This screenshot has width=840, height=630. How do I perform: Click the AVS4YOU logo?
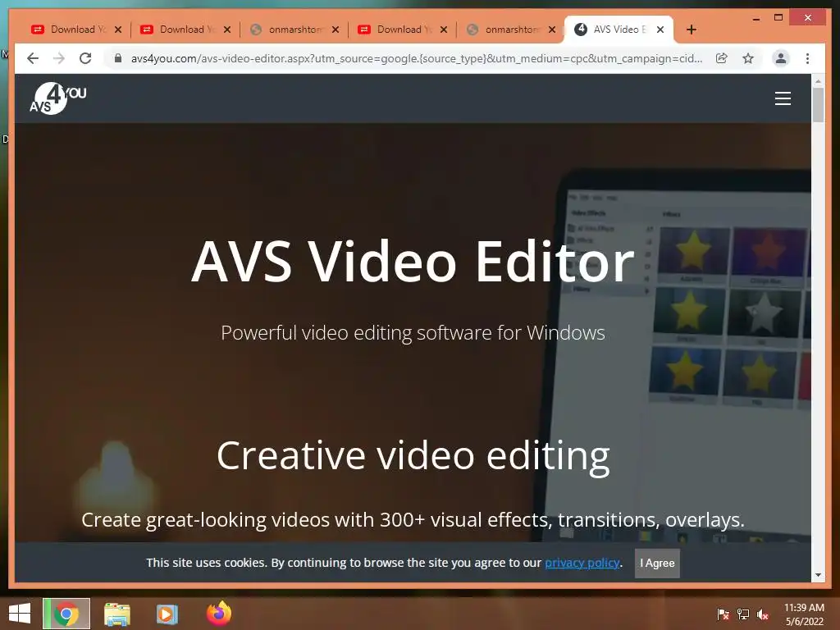[58, 98]
